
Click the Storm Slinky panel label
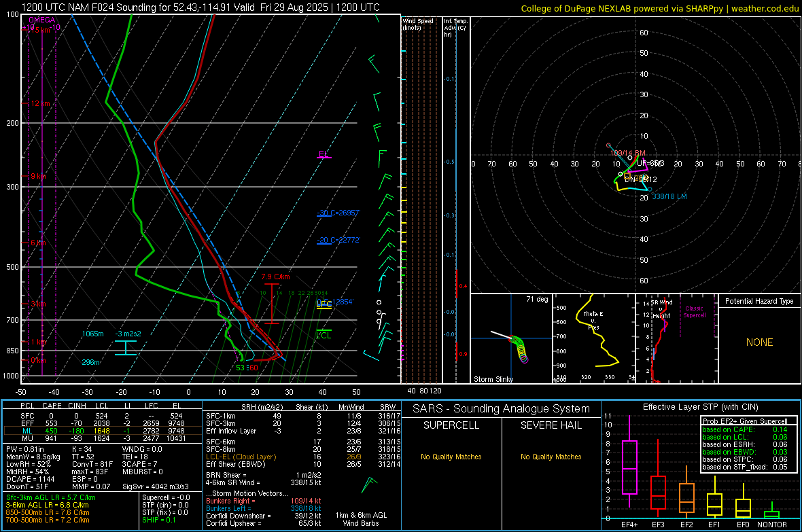click(x=493, y=379)
